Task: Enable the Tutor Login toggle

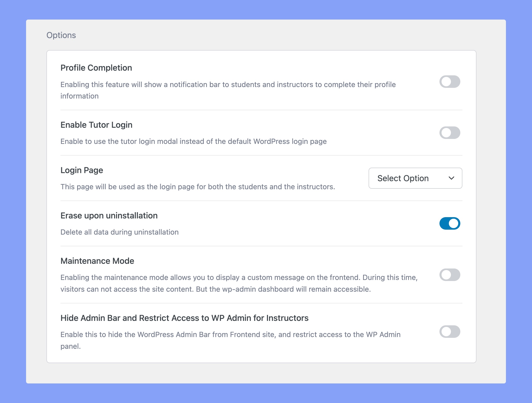Action: coord(449,132)
